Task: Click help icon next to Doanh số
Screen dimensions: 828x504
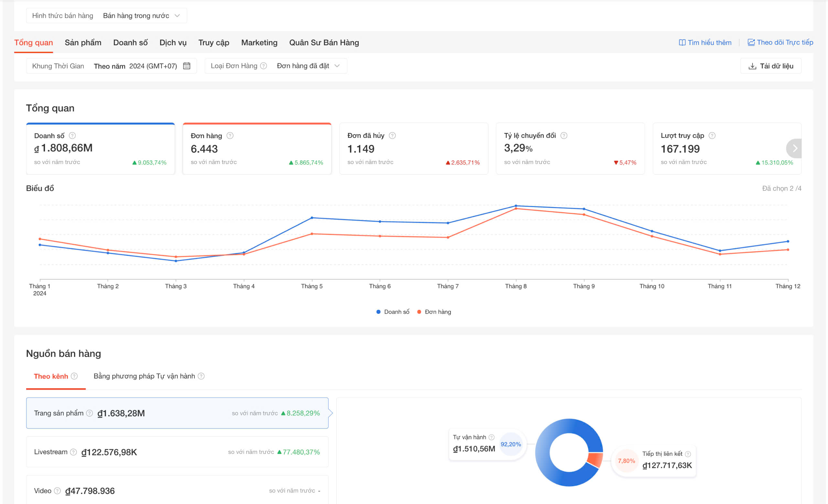Action: [x=72, y=136]
